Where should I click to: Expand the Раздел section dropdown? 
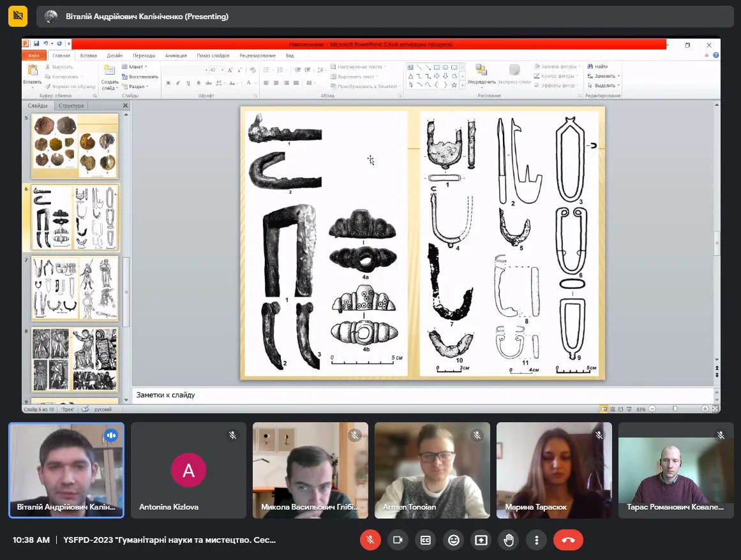click(x=137, y=86)
